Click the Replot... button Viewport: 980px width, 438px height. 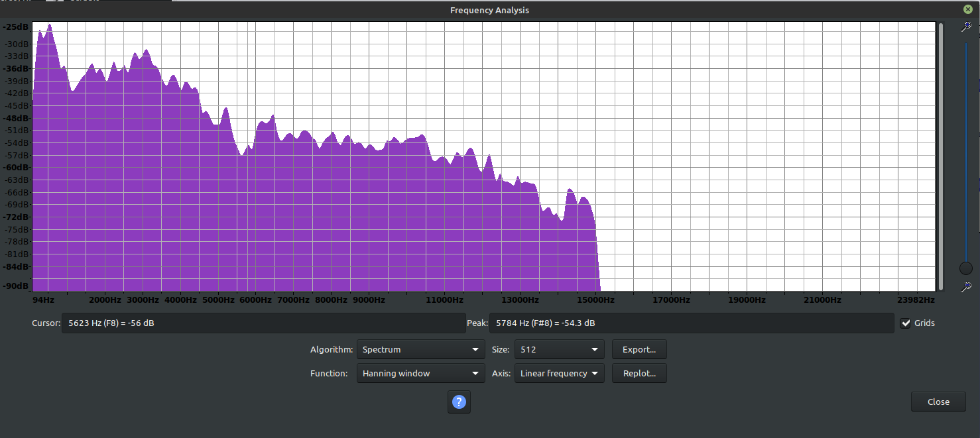coord(639,373)
